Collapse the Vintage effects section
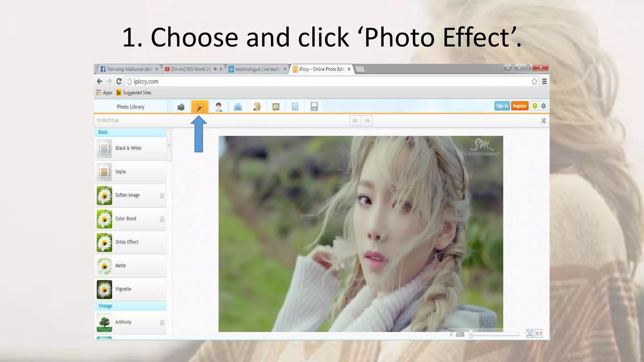This screenshot has height=362, width=644. click(130, 306)
